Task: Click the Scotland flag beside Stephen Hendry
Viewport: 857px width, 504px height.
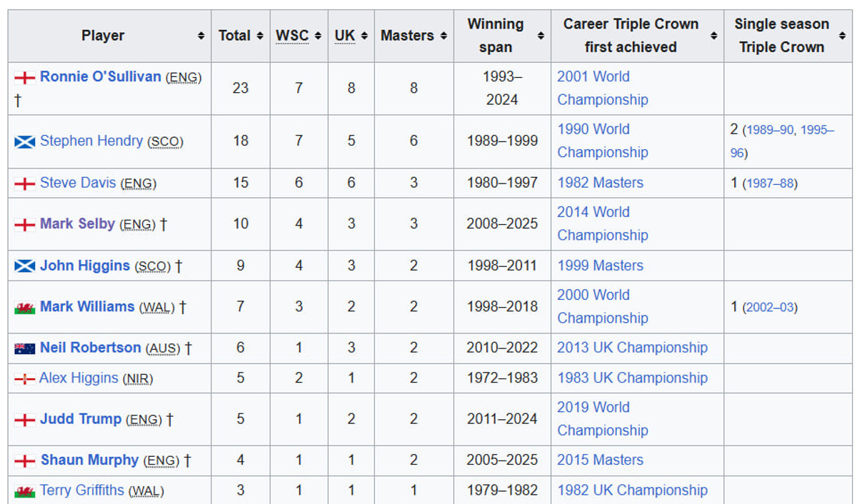Action: [25, 141]
